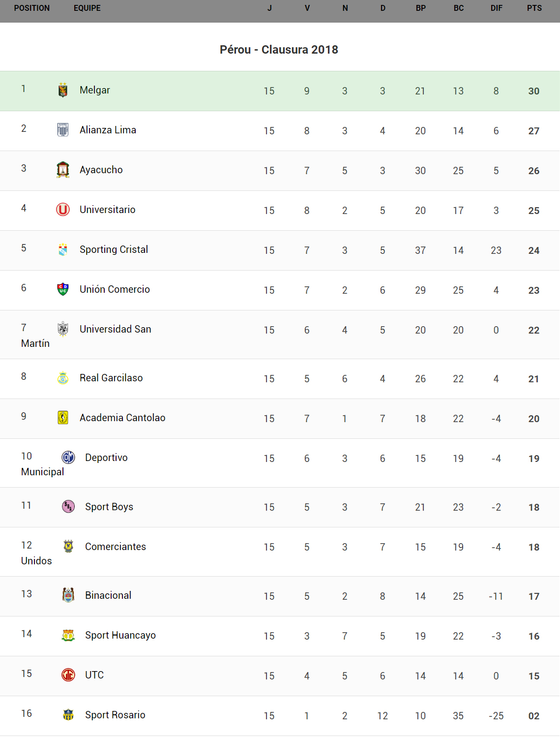
Task: Click the Deportivo Municipal badge icon
Action: [68, 458]
